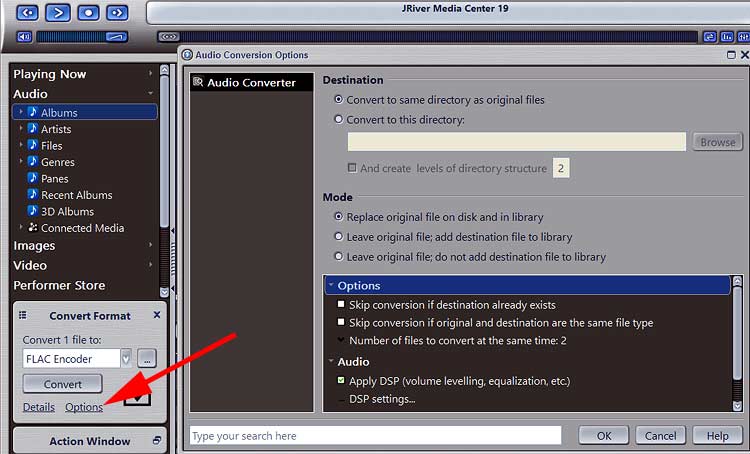The image size is (750, 454).
Task: Open the DSP equalizer sliders icon
Action: (x=741, y=36)
